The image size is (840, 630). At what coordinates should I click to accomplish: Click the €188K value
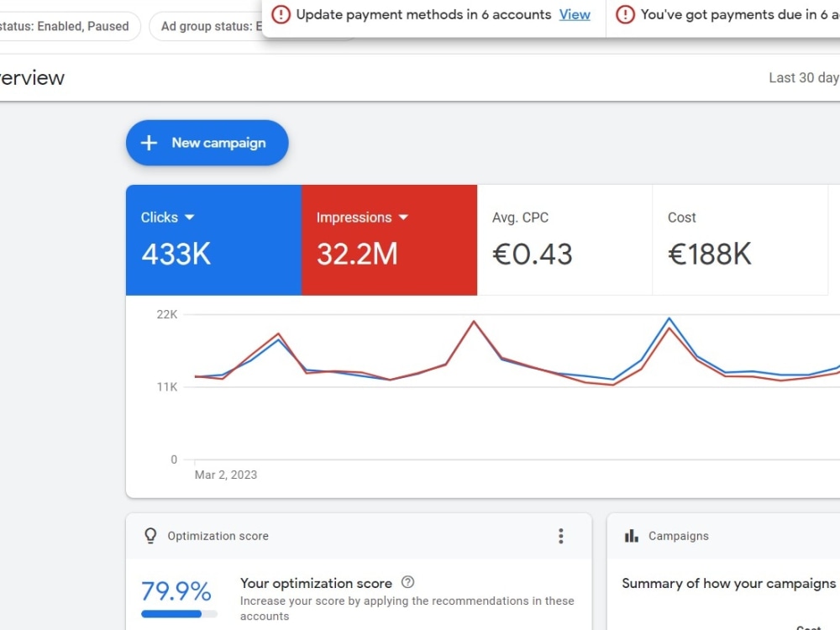coord(710,254)
